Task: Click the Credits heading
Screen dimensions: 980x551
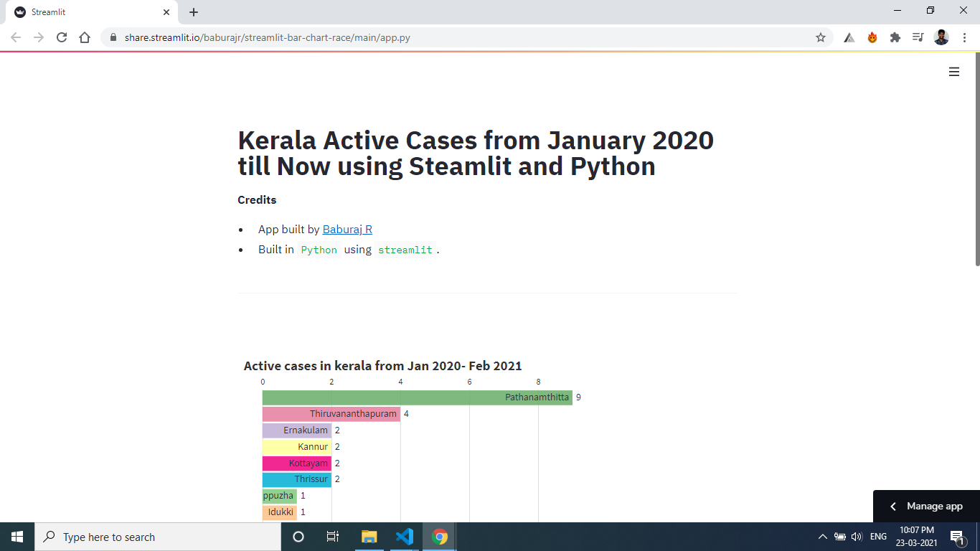Action: click(257, 200)
